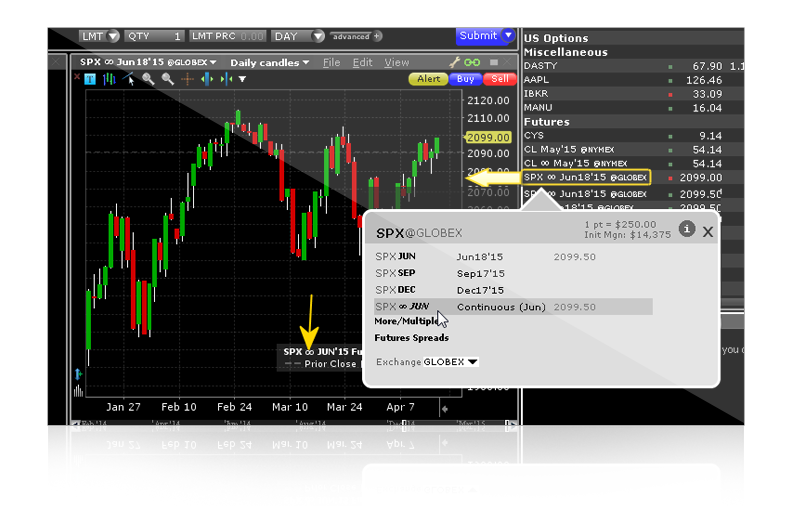
Task: Select the Continuous (Jun) SPX contract row
Action: pos(513,307)
